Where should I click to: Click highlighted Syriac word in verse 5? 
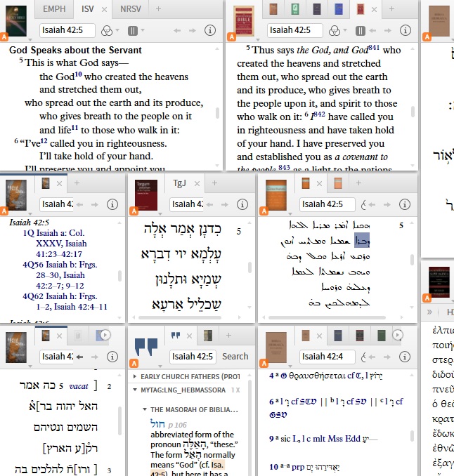(x=362, y=240)
